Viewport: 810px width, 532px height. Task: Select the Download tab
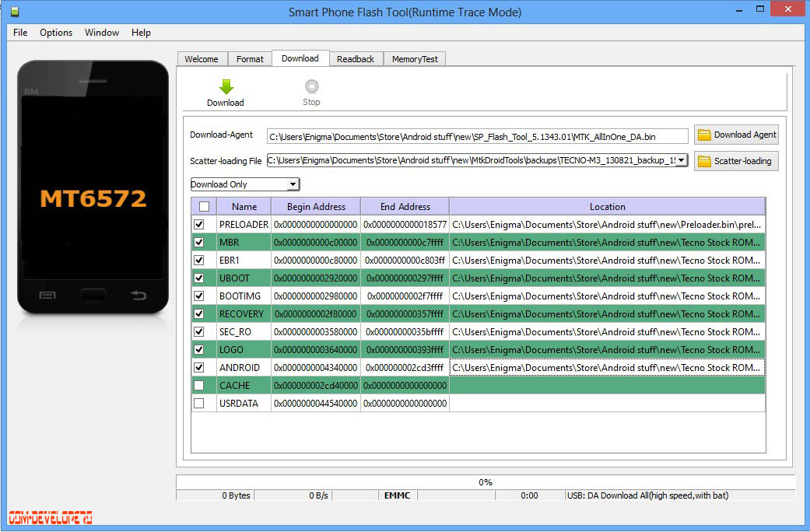tap(300, 58)
